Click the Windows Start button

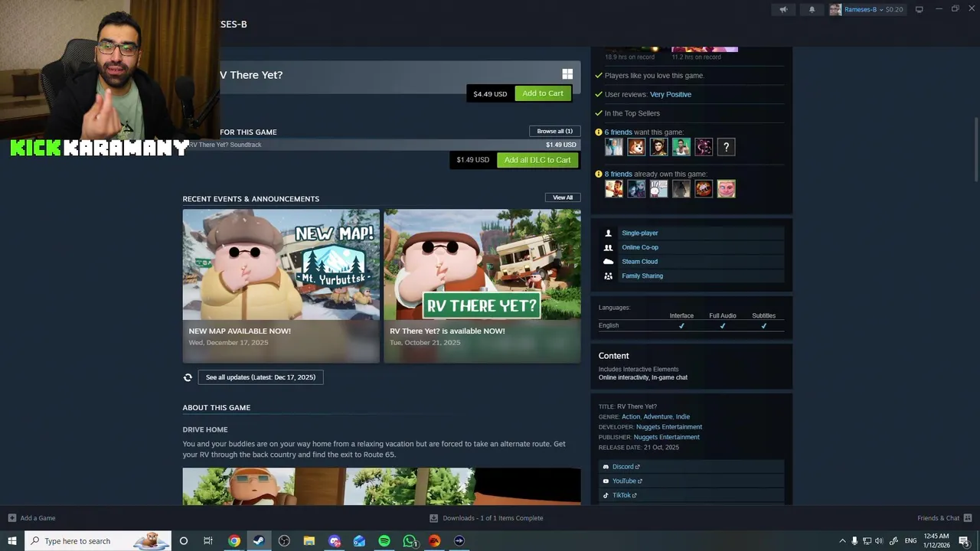pos(12,541)
